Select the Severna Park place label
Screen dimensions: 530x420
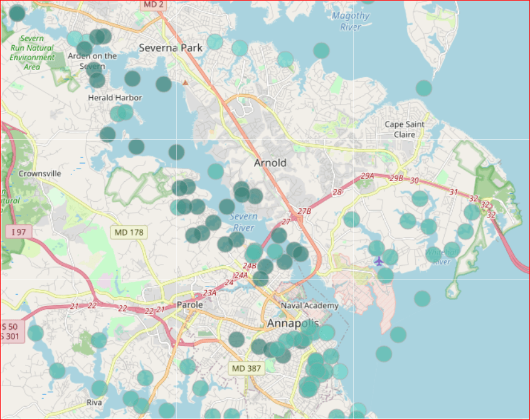[171, 48]
